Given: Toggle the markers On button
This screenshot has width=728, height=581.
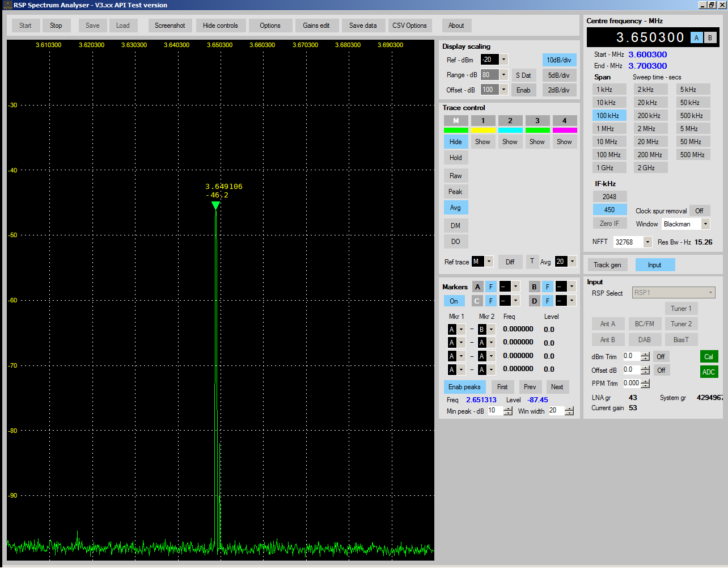Looking at the screenshot, I should (x=454, y=301).
